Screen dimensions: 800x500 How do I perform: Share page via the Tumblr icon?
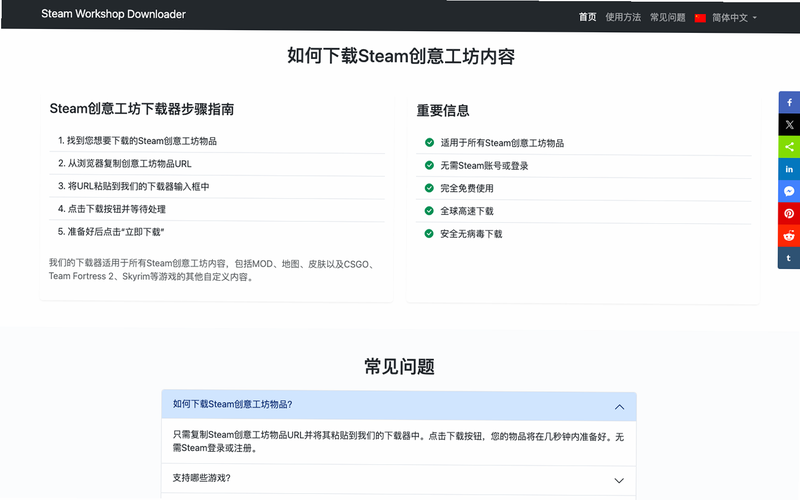(x=789, y=258)
